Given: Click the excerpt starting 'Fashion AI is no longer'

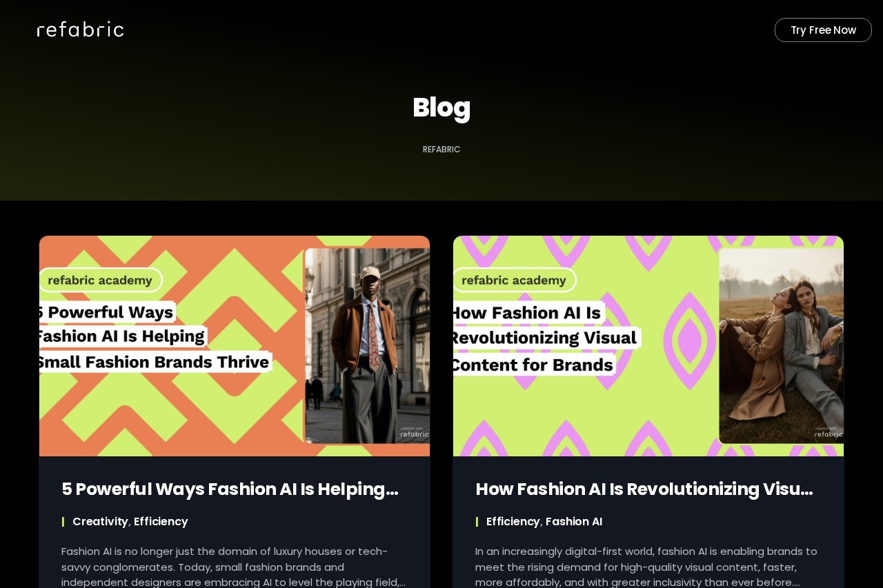Looking at the screenshot, I should pyautogui.click(x=233, y=566).
